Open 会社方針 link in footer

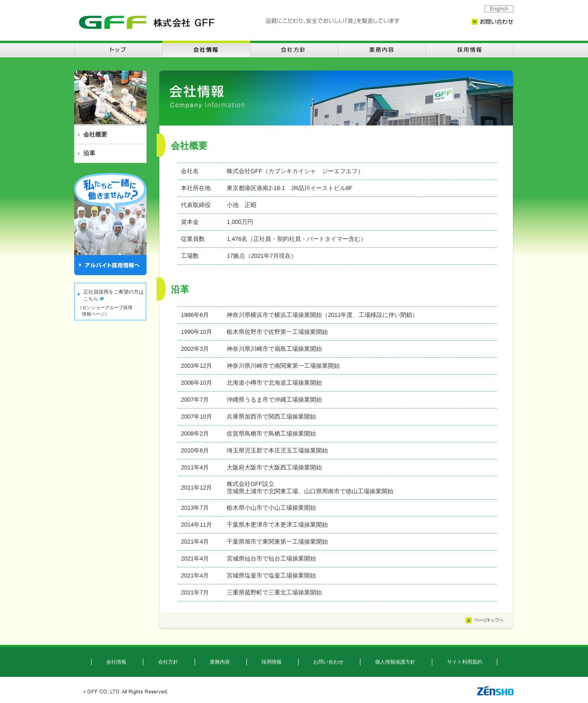point(168,662)
